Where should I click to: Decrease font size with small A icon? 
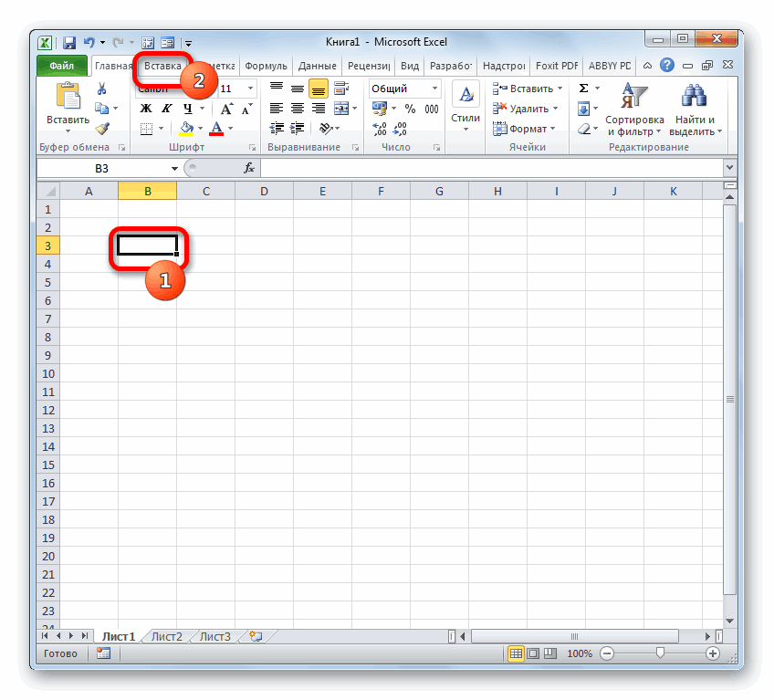246,109
